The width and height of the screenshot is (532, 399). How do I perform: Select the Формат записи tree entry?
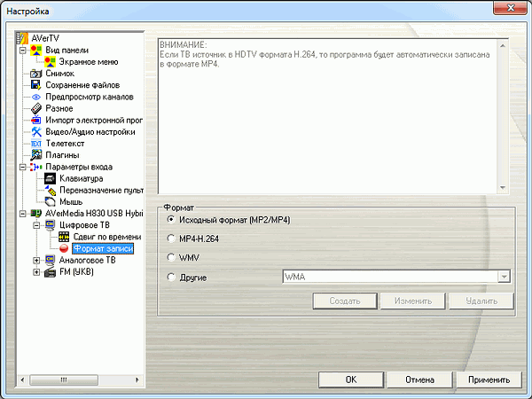(x=103, y=248)
